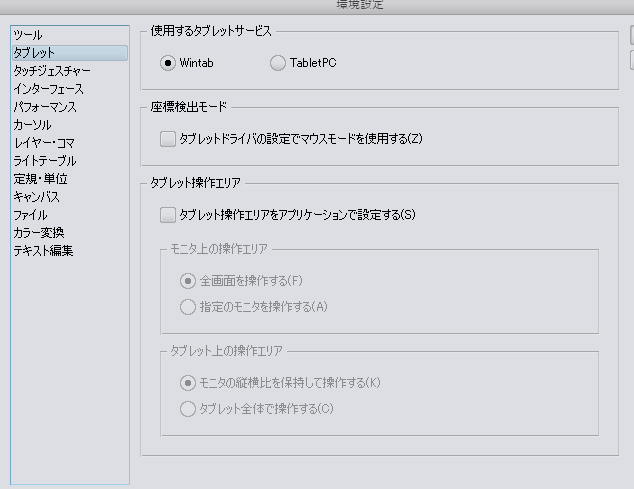
Task: Select the タブレット category
Action: coord(70,53)
